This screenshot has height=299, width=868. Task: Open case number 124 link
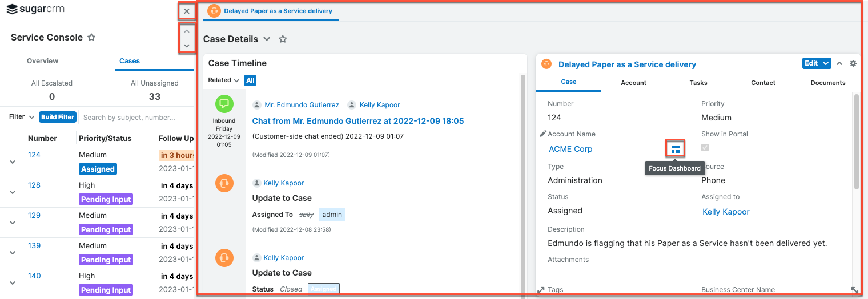pos(34,155)
